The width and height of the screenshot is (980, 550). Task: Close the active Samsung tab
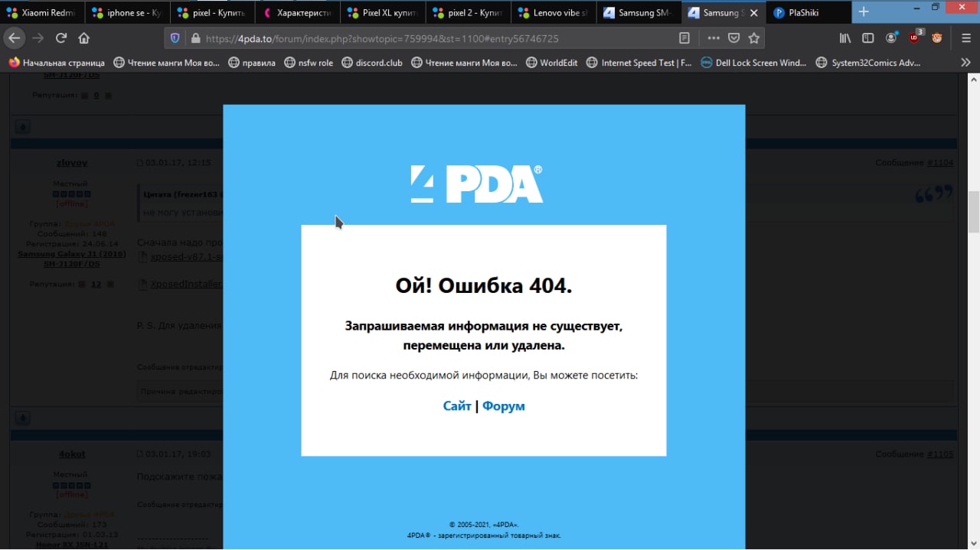(753, 12)
